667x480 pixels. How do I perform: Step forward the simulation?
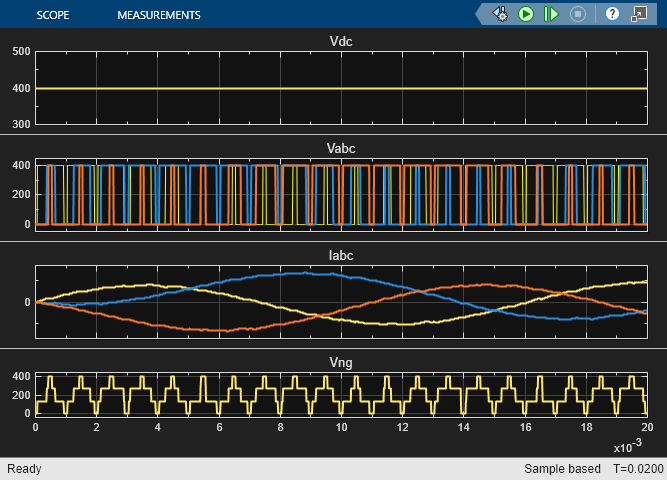pyautogui.click(x=551, y=14)
